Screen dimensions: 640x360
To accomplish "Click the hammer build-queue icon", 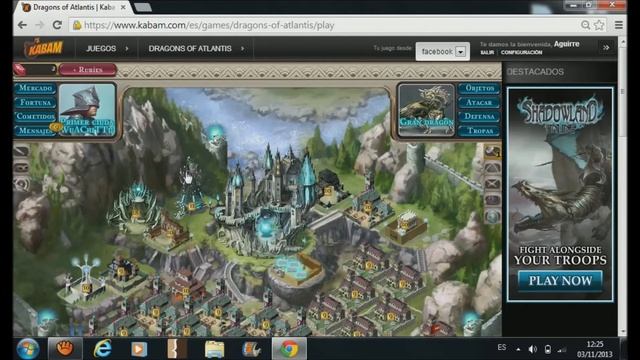I will pos(492,151).
